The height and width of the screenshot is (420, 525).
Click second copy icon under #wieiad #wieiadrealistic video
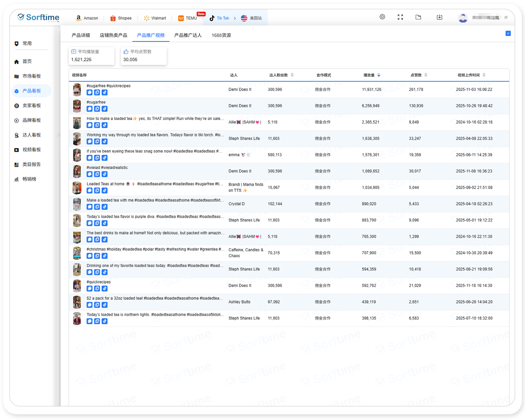point(97,174)
